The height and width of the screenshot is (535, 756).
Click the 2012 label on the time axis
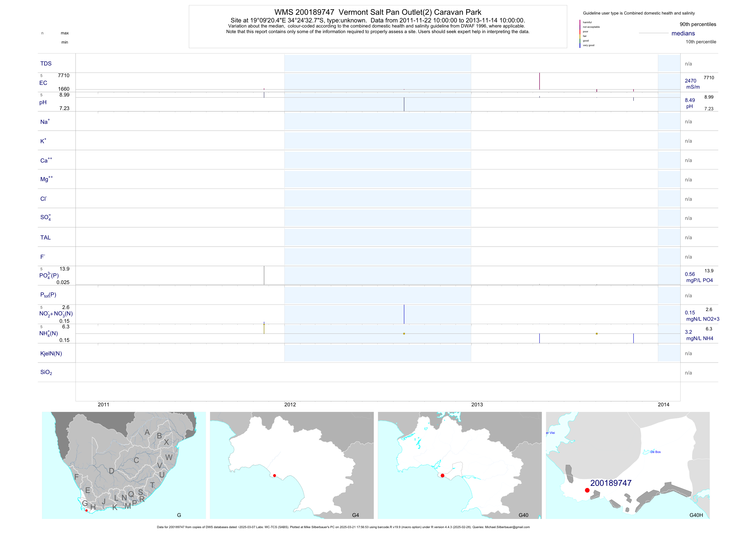click(290, 405)
